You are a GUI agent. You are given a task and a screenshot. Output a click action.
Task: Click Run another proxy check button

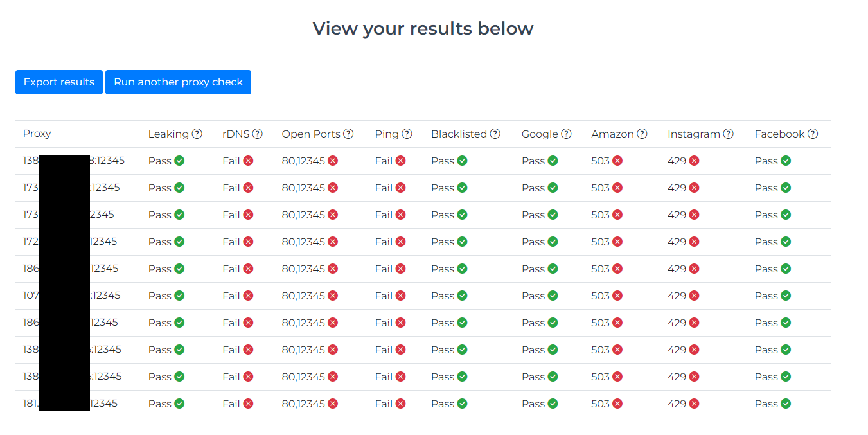(178, 82)
